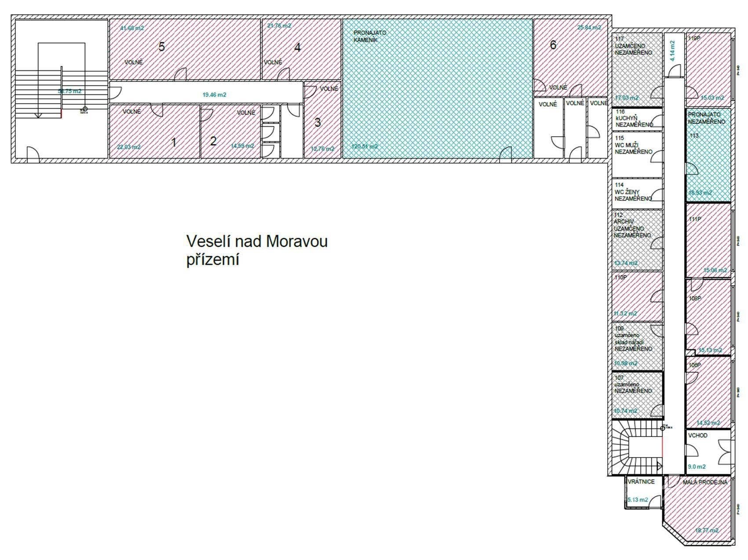748x560 pixels.
Task: Click the room number 6 label
Action: click(553, 45)
